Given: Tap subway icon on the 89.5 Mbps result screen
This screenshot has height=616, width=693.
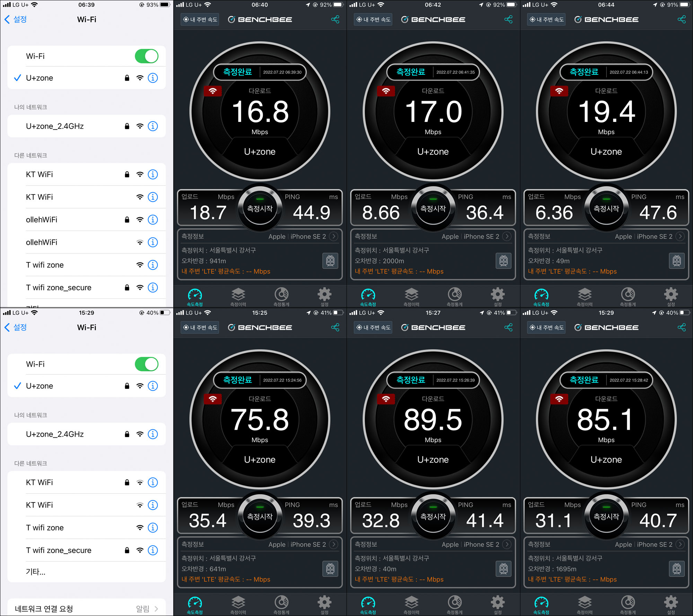Looking at the screenshot, I should (503, 569).
